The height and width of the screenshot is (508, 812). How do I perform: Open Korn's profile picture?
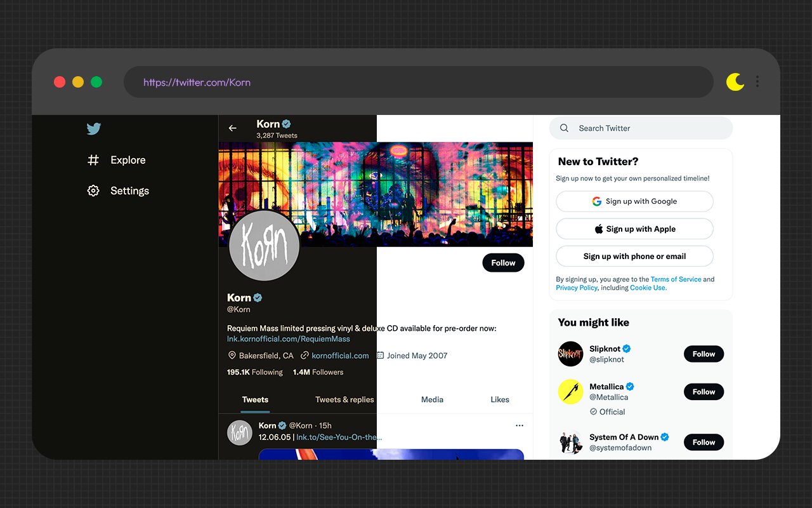tap(264, 245)
